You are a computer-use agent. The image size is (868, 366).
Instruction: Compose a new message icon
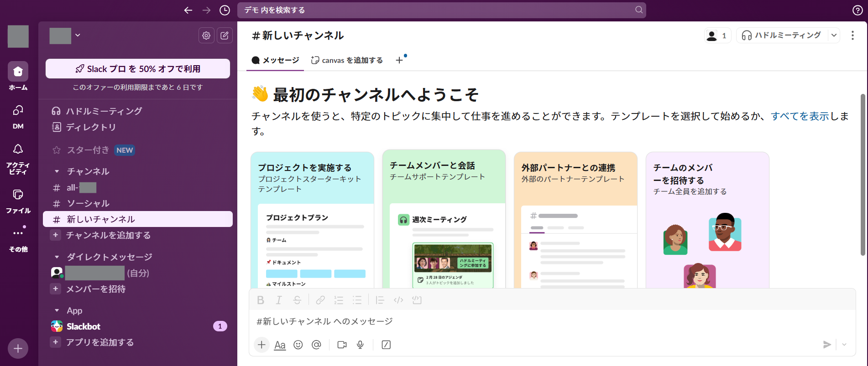tap(225, 36)
